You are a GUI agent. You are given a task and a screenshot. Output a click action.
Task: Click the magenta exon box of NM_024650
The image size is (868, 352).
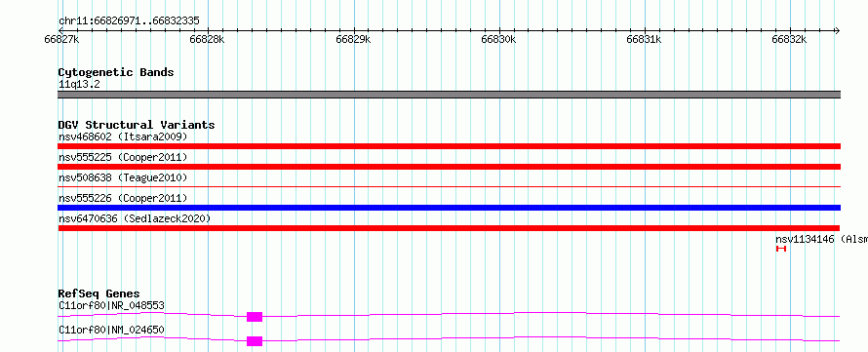point(255,341)
